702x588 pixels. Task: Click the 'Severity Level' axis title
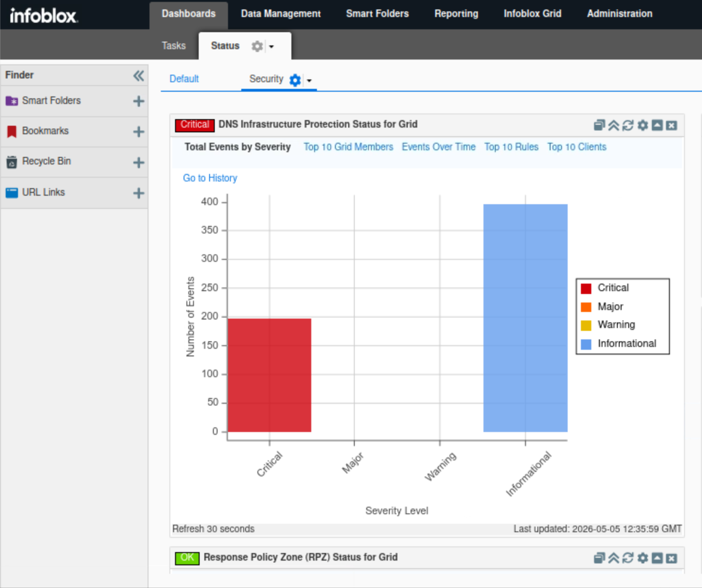[397, 511]
